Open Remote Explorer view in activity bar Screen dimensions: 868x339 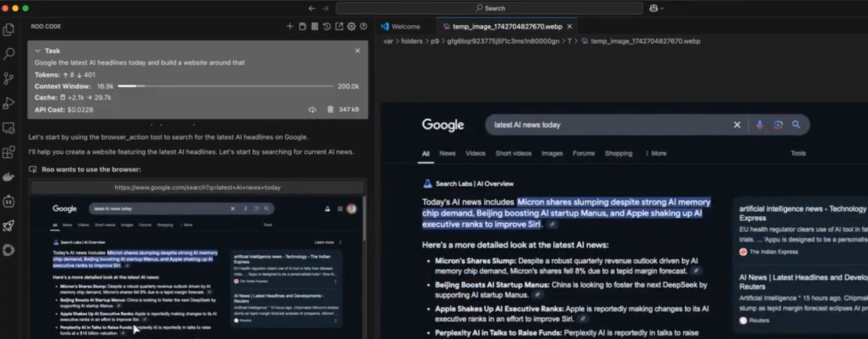click(9, 128)
